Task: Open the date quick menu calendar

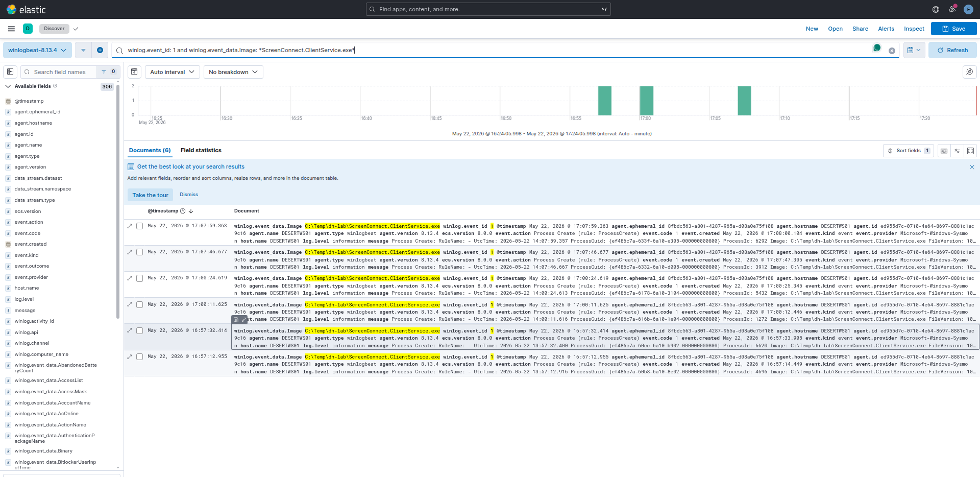Action: (914, 50)
